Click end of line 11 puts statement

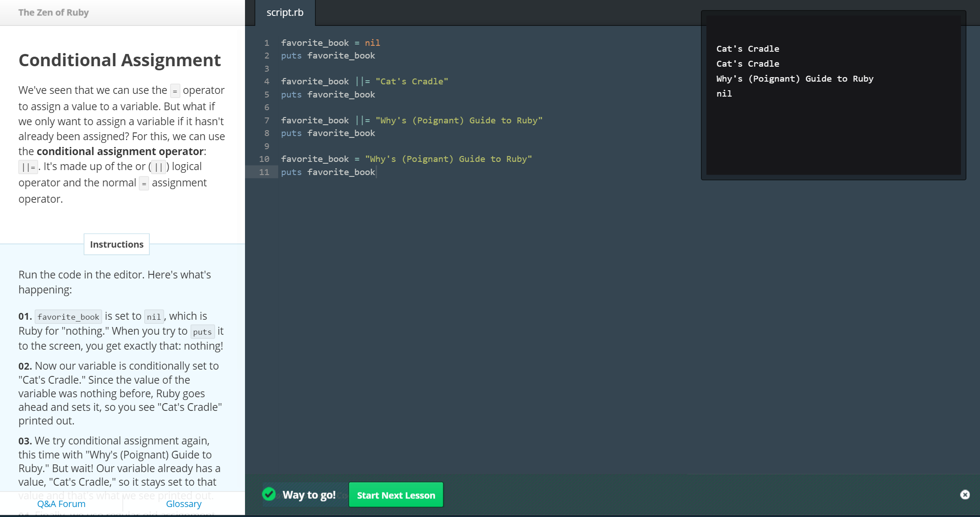pyautogui.click(x=376, y=172)
